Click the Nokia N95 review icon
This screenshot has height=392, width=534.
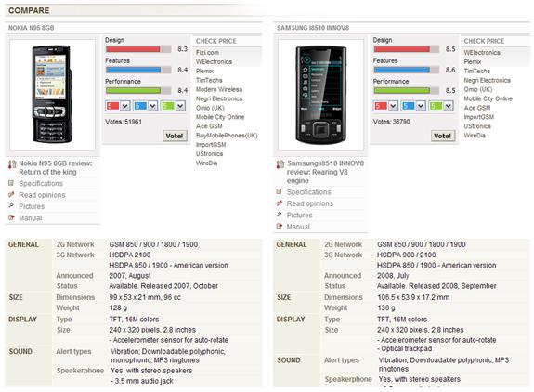(12, 164)
